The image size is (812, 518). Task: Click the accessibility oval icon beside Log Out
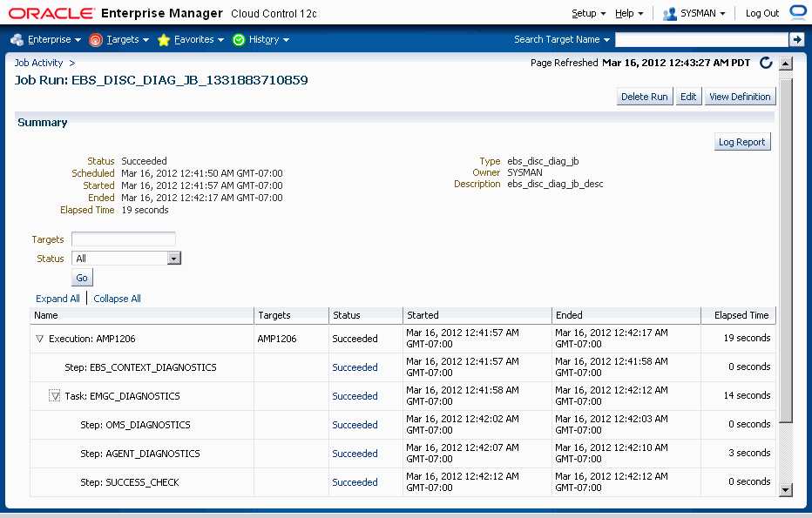pos(798,12)
